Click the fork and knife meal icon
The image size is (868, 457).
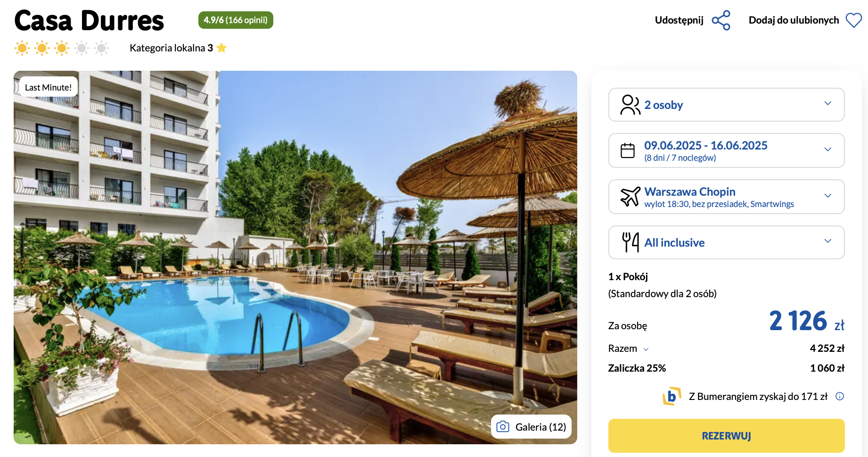pos(631,242)
